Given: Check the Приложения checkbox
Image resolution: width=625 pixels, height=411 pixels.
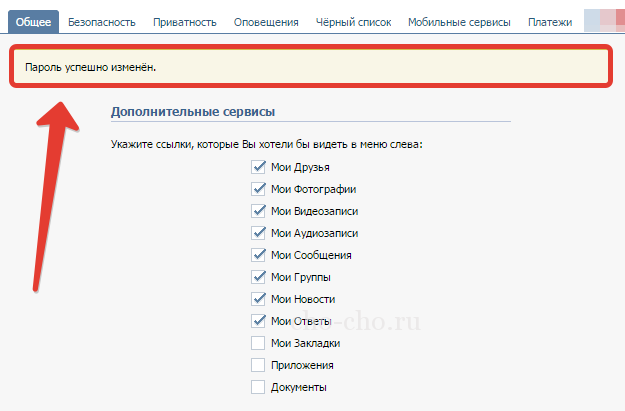Looking at the screenshot, I should click(258, 365).
